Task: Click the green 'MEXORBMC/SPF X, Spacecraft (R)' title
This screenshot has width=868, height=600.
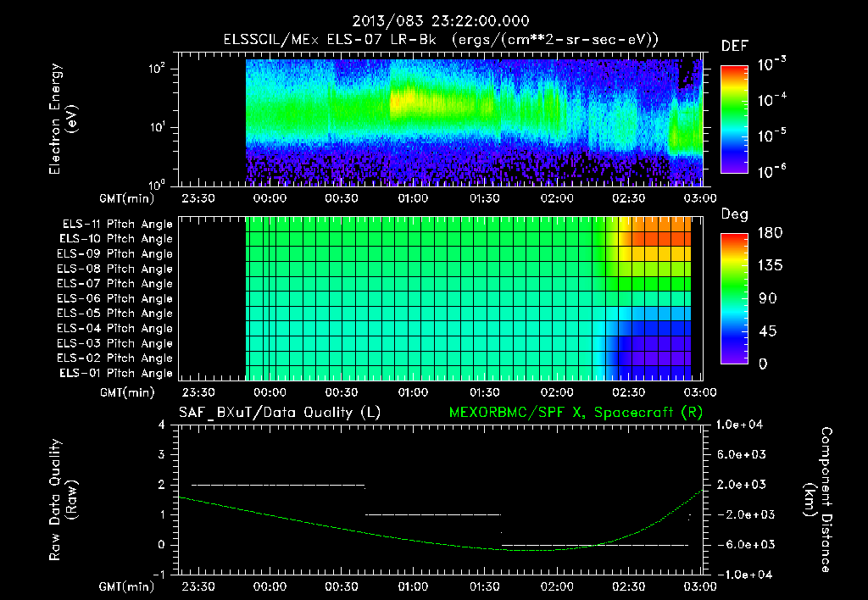Action: point(576,413)
